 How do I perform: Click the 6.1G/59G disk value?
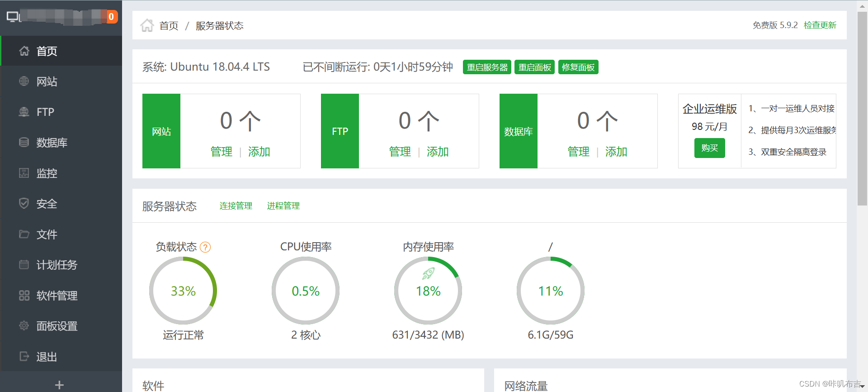(x=551, y=335)
